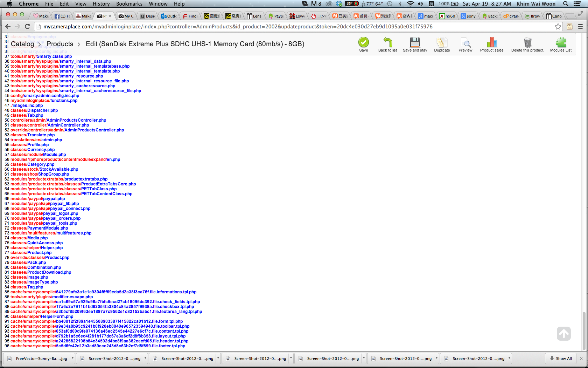
Task: Open the product Preview magnifier icon
Action: 465,42
